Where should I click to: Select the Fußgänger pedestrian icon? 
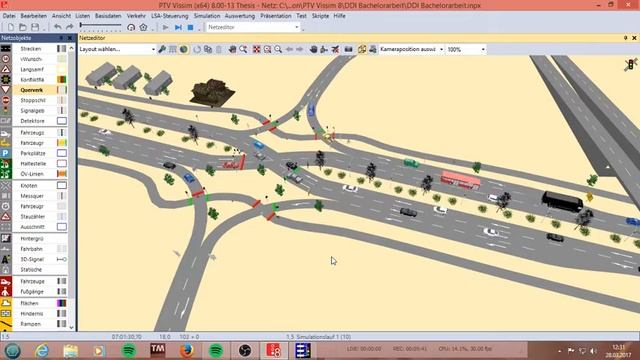6,291
